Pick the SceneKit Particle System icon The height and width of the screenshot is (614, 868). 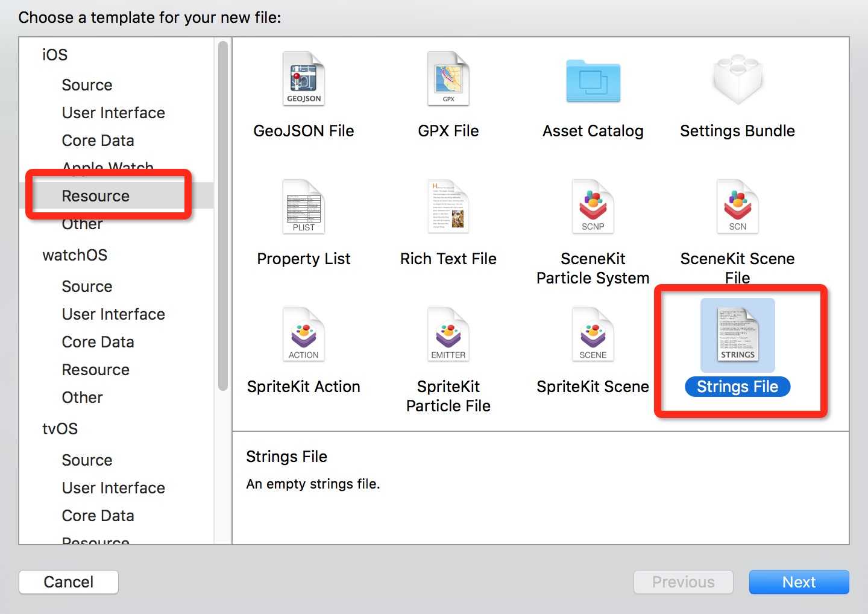coord(593,207)
